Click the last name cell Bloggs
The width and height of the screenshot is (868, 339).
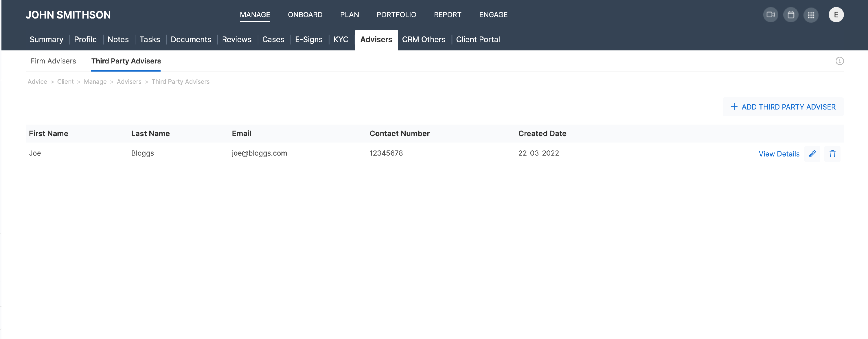142,153
